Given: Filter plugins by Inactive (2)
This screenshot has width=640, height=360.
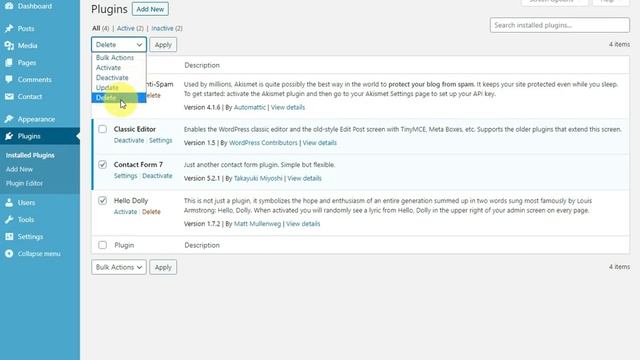Looking at the screenshot, I should pos(167,28).
